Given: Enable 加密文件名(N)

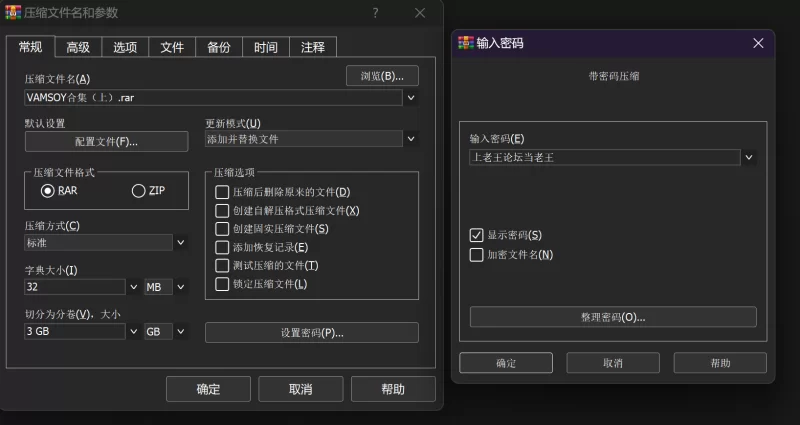Looking at the screenshot, I should tap(476, 255).
